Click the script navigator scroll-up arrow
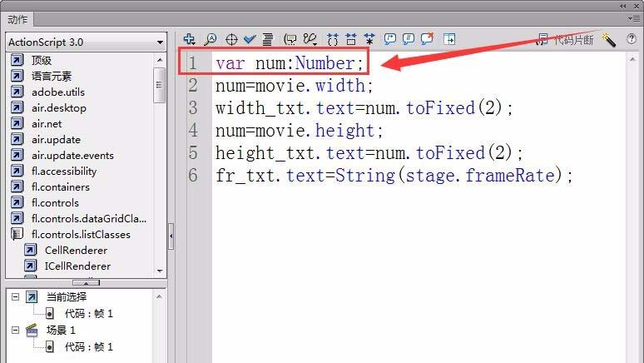 (x=160, y=296)
